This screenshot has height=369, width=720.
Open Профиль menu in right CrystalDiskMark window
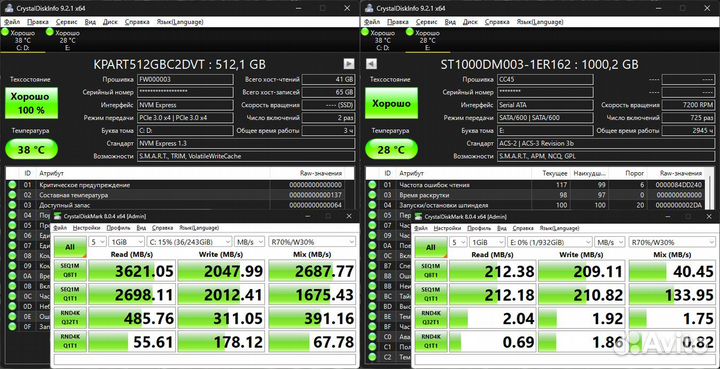pyautogui.click(x=478, y=228)
